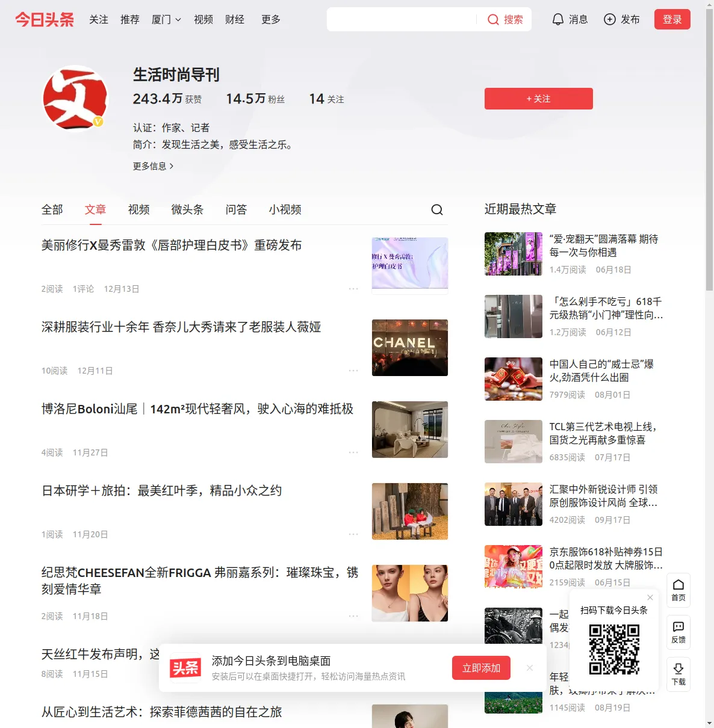Open article 纪思梵CHEESEFAN全新FRIGGA 弗丽嘉系列

(x=200, y=581)
